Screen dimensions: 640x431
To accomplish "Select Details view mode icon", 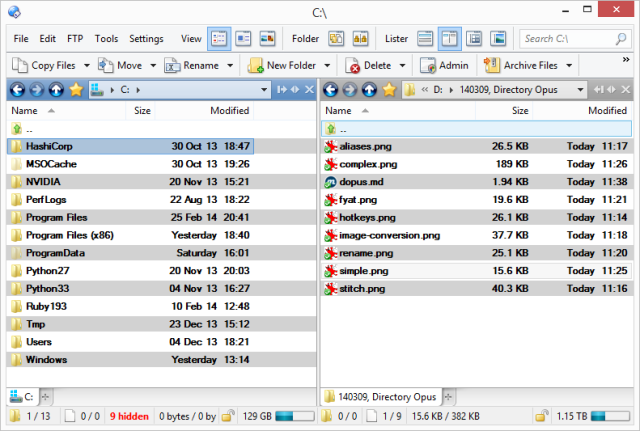I will [x=219, y=39].
